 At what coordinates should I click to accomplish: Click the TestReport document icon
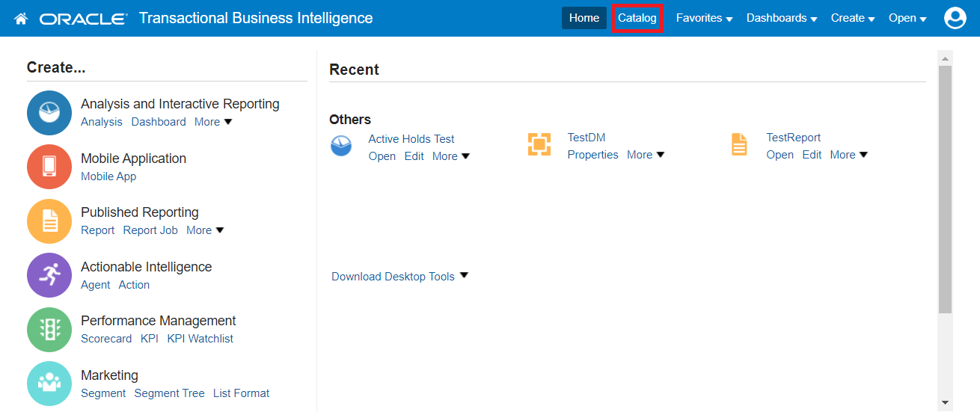(x=739, y=144)
